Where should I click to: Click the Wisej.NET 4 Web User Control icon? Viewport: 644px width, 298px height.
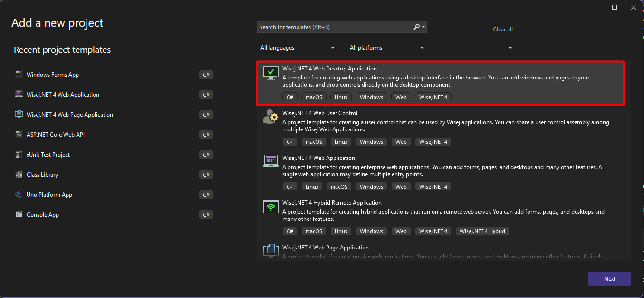(270, 117)
